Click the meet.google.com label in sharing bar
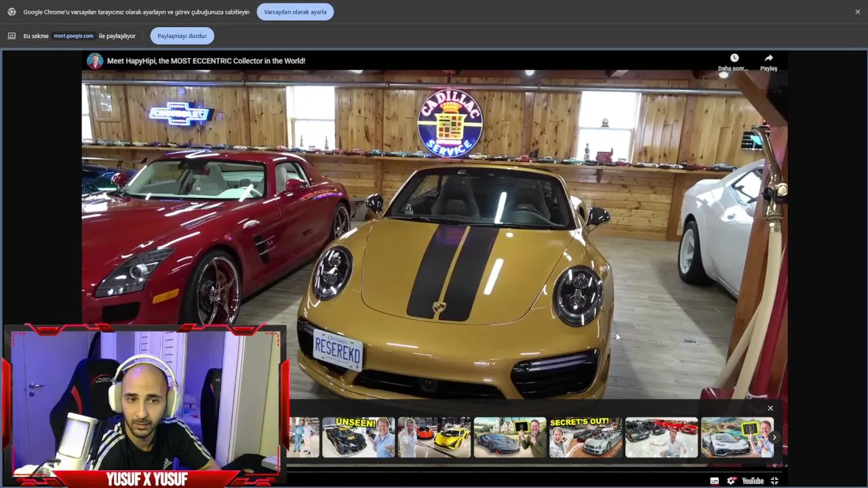Image resolution: width=868 pixels, height=488 pixels. coord(73,36)
